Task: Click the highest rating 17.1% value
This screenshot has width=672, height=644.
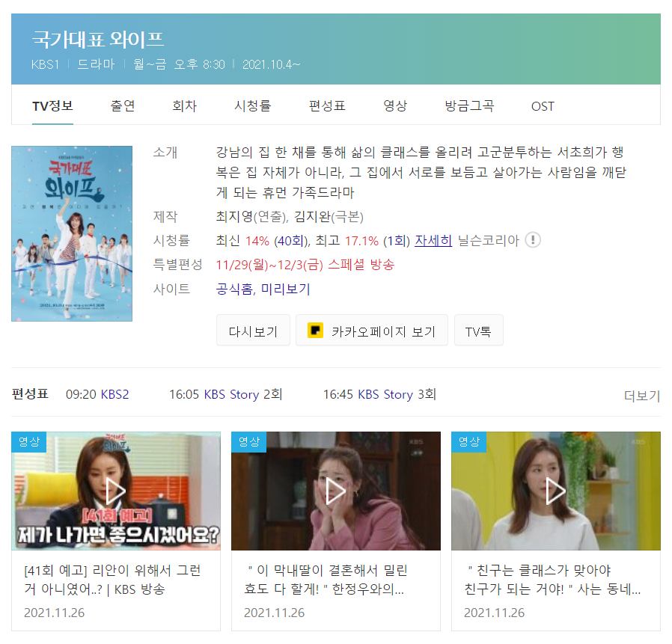Action: coord(361,241)
